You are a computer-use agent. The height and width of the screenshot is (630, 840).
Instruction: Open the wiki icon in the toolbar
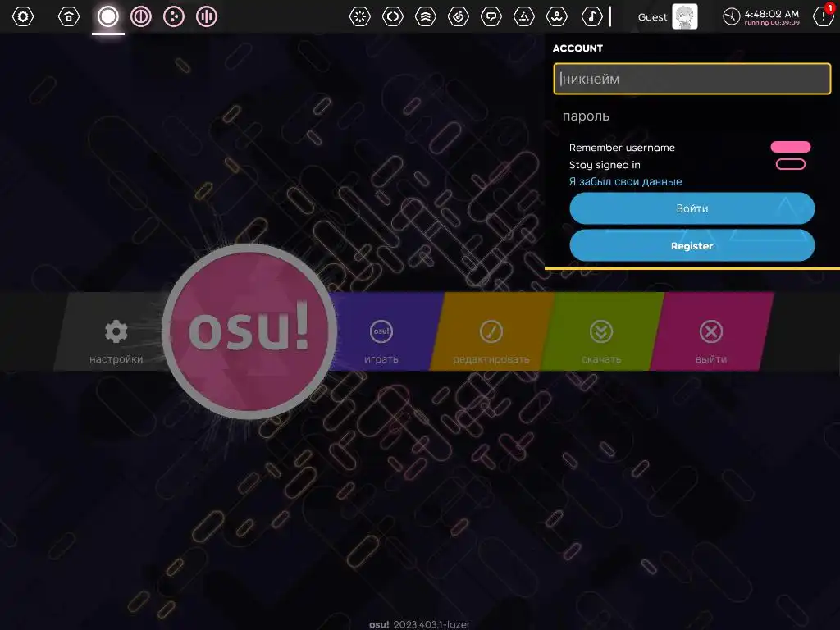557,16
